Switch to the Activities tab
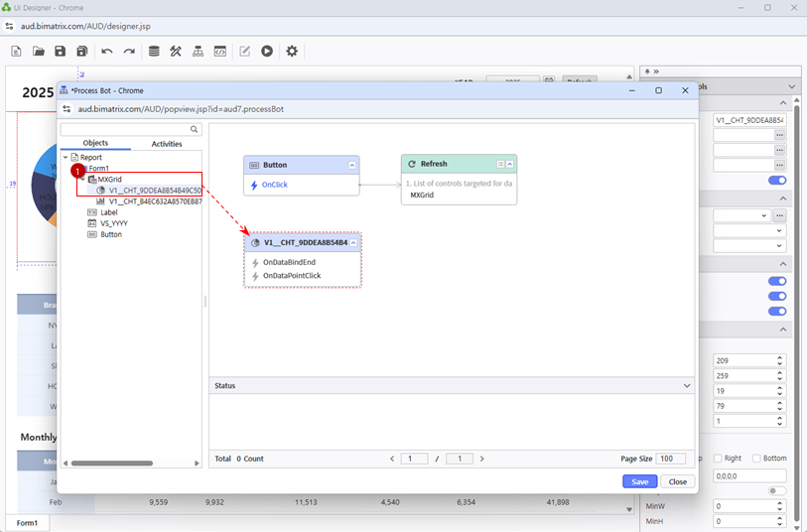Image resolution: width=807 pixels, height=532 pixels. pyautogui.click(x=166, y=144)
